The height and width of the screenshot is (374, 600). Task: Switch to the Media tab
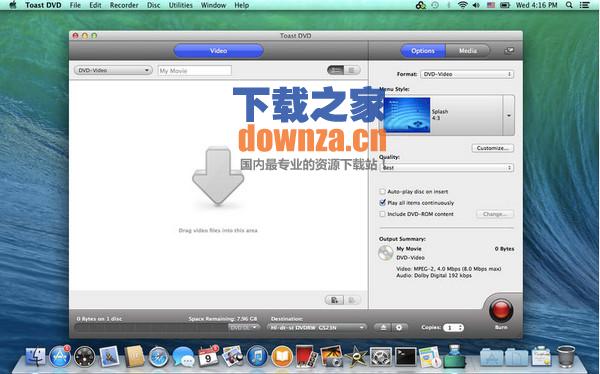click(x=468, y=51)
